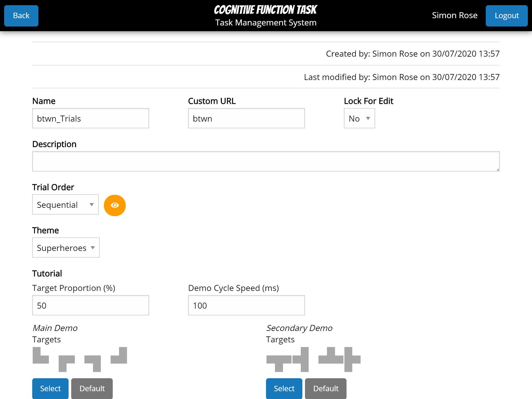
Task: Select the second Secondary Demo target shape
Action: 301,360
